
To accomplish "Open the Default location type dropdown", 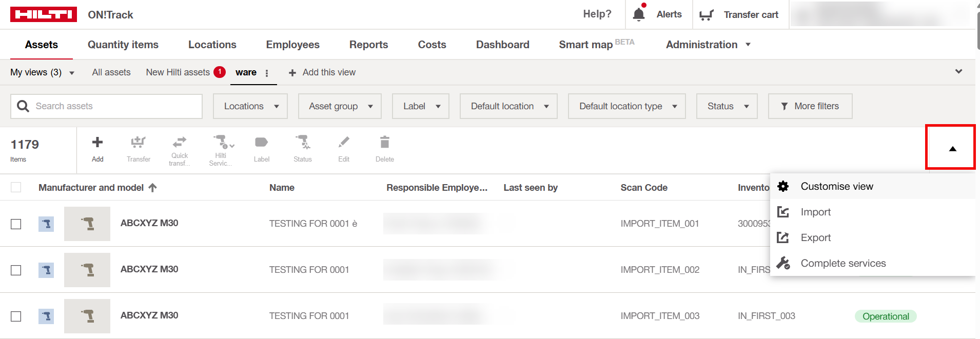I will [x=626, y=106].
